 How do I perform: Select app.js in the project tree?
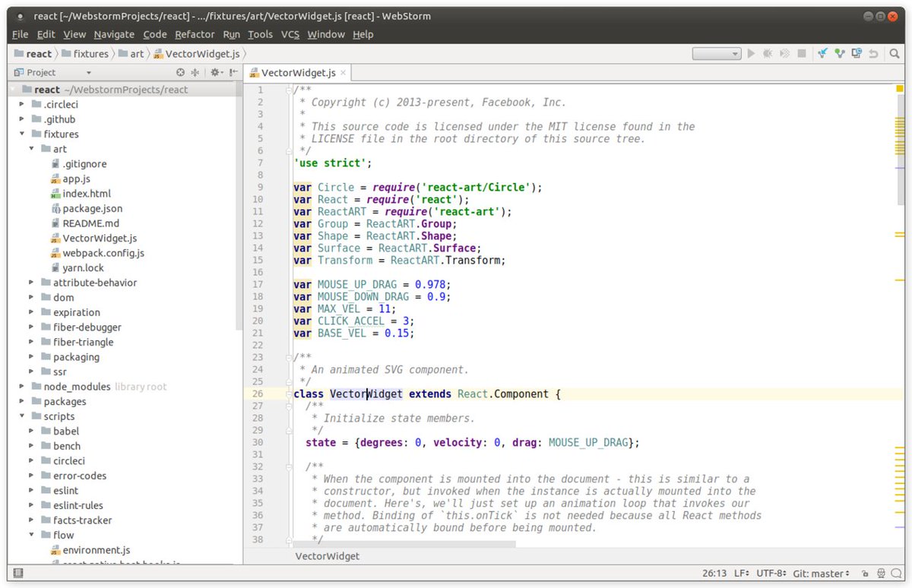click(x=70, y=179)
